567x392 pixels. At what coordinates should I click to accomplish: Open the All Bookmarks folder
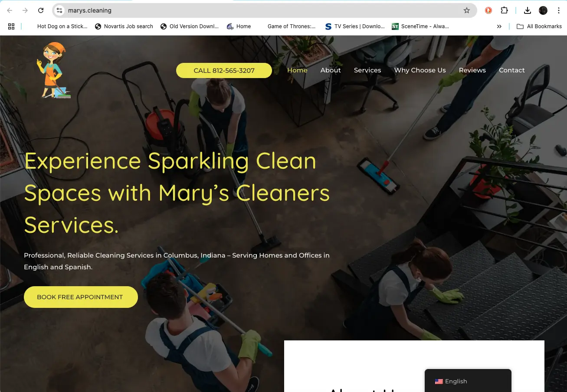[539, 26]
